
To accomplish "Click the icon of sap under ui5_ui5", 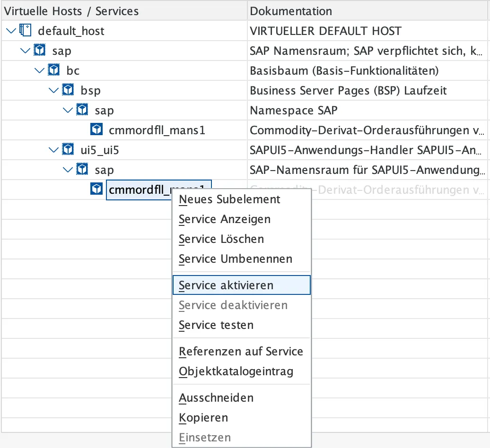I will pyautogui.click(x=83, y=169).
